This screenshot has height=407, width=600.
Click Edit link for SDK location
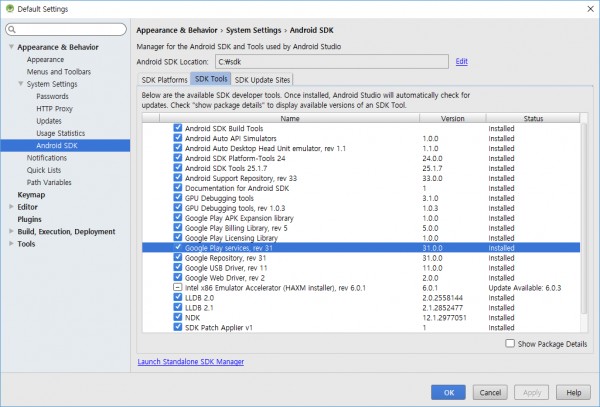pyautogui.click(x=461, y=61)
